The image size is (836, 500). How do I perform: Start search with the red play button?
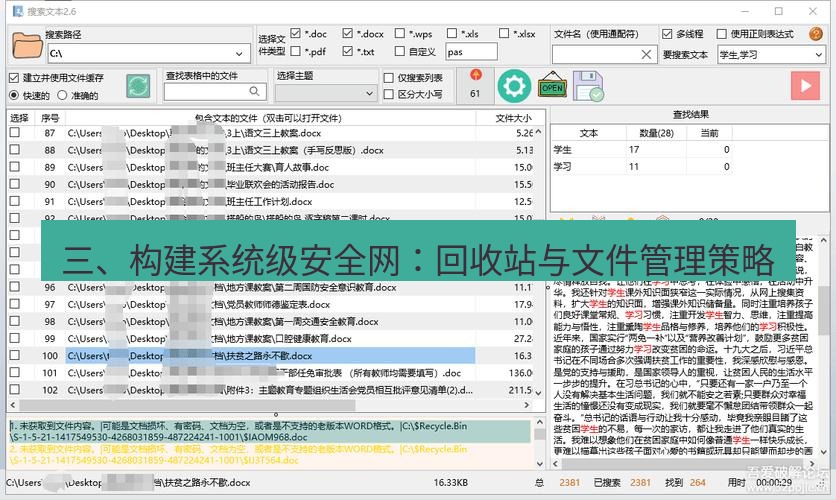805,86
